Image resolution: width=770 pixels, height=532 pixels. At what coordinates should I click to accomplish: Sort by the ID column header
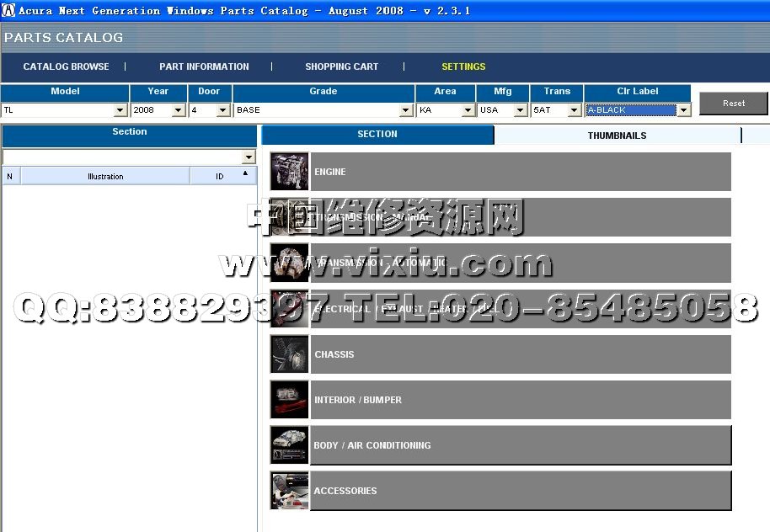[220, 176]
